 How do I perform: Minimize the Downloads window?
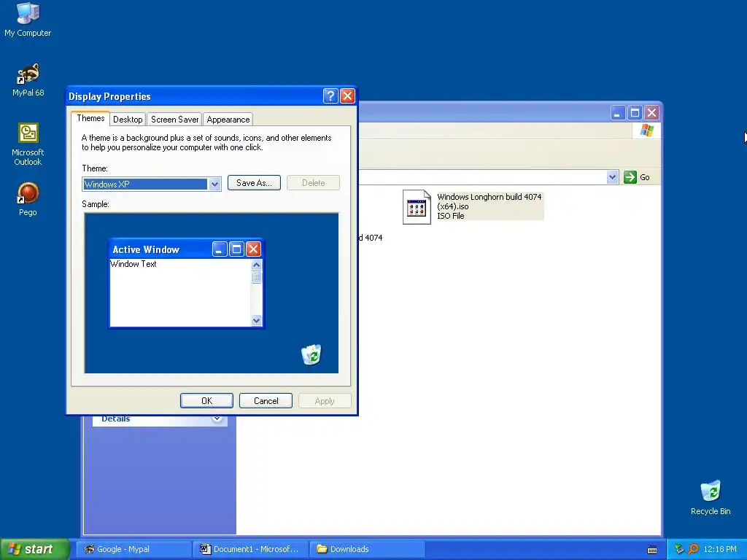pos(617,113)
